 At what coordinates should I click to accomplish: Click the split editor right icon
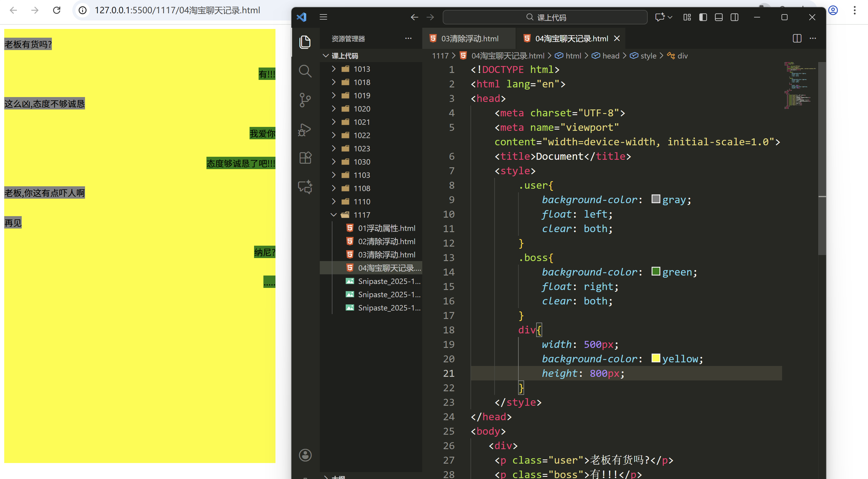tap(797, 38)
